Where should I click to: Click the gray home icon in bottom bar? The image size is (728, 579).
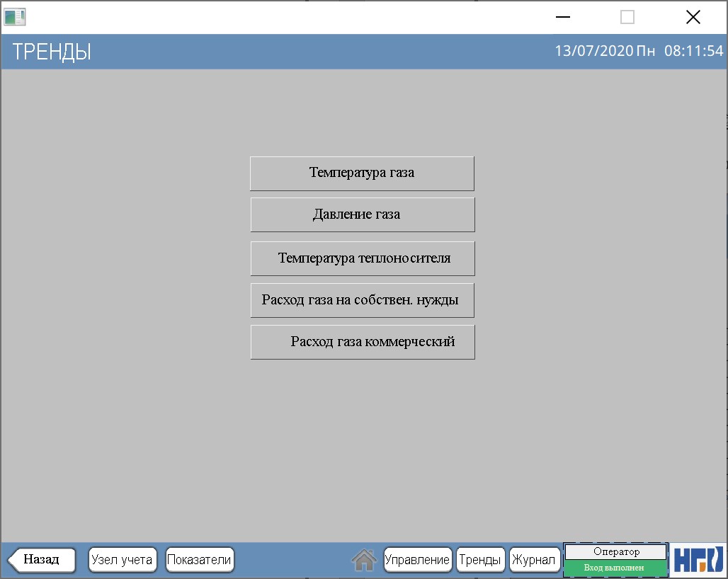point(363,560)
